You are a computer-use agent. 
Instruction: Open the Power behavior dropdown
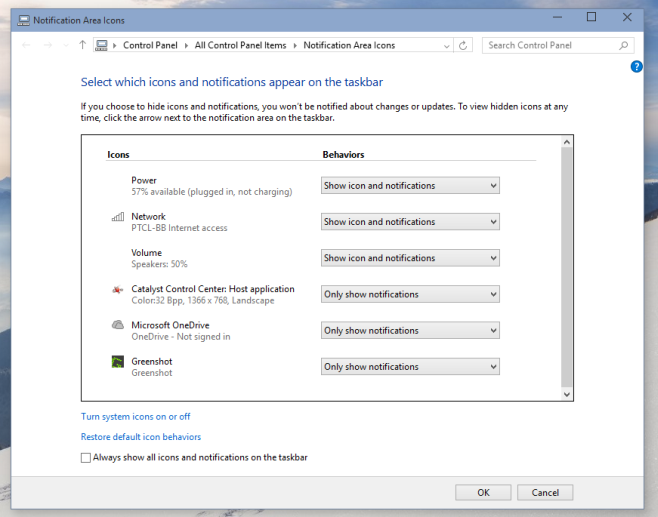[x=410, y=185]
